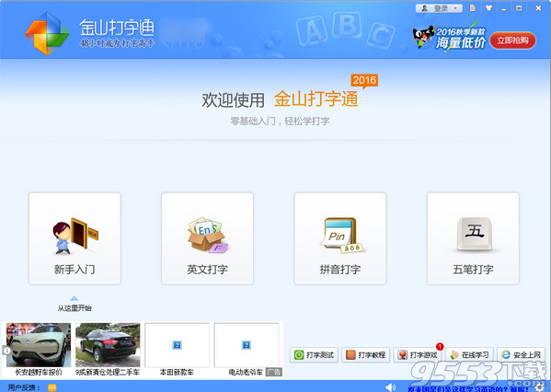Click the 本田新款车 ad placeholder
Image resolution: width=551 pixels, height=392 pixels.
pyautogui.click(x=178, y=345)
